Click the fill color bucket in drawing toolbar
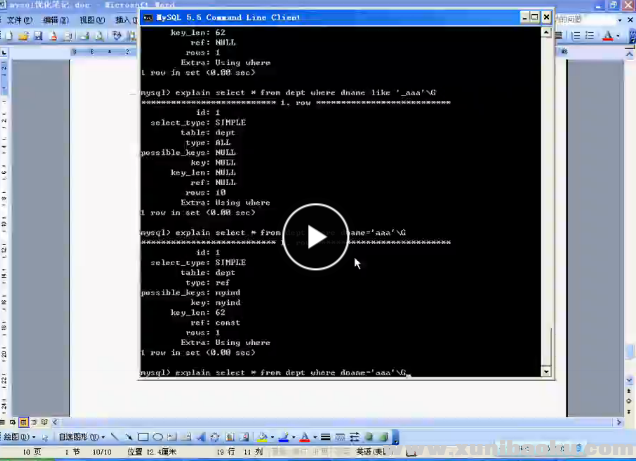 [262, 437]
